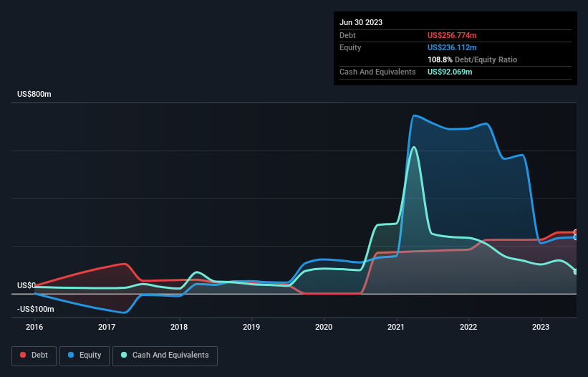This screenshot has width=588, height=377.
Task: Click the 2017 x-axis label
Action: [107, 327]
